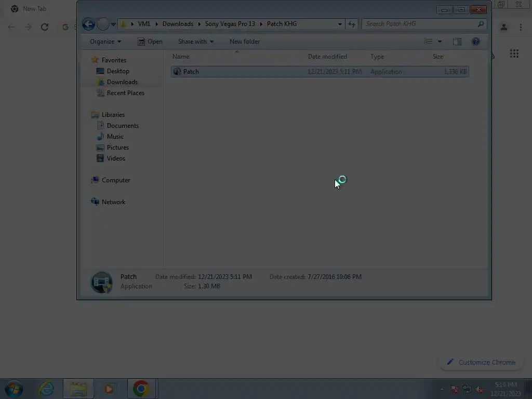This screenshot has width=532, height=399.
Task: Click Open in the Explorer toolbar
Action: tap(150, 42)
